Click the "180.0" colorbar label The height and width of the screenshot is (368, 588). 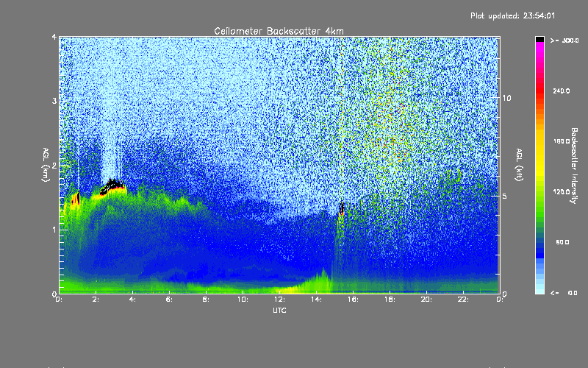click(x=562, y=141)
